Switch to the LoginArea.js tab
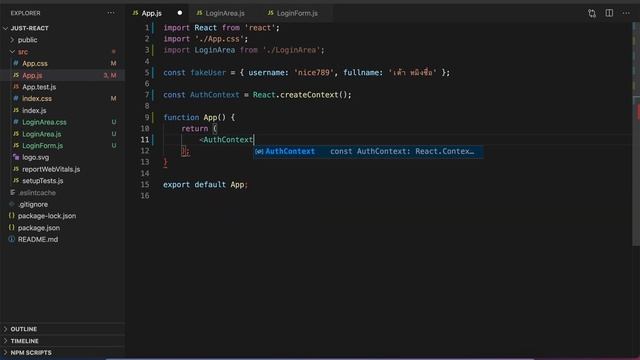Image resolution: width=640 pixels, height=360 pixels. click(x=225, y=13)
